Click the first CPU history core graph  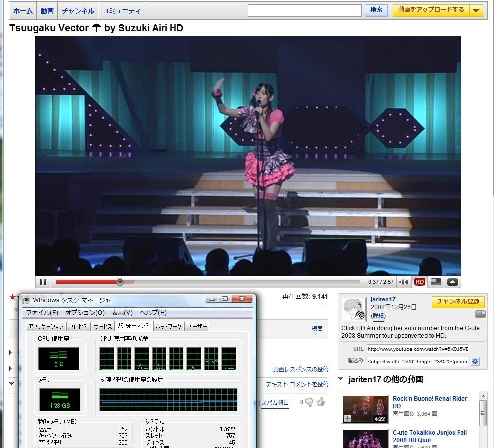(x=107, y=358)
